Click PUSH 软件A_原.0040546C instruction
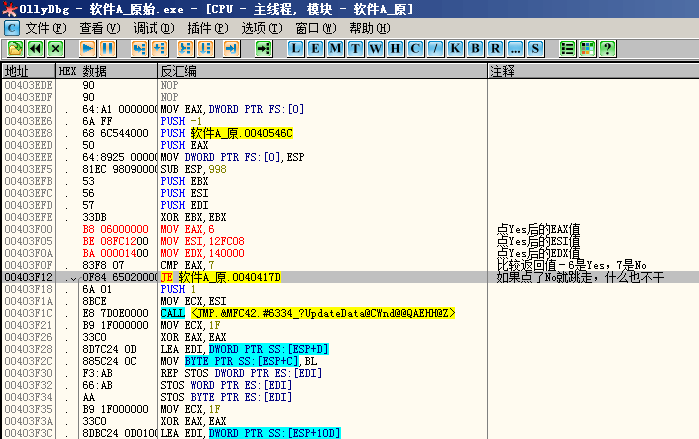 [x=226, y=133]
